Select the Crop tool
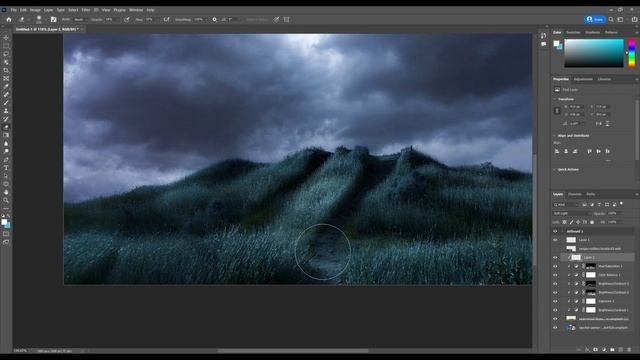 6,70
